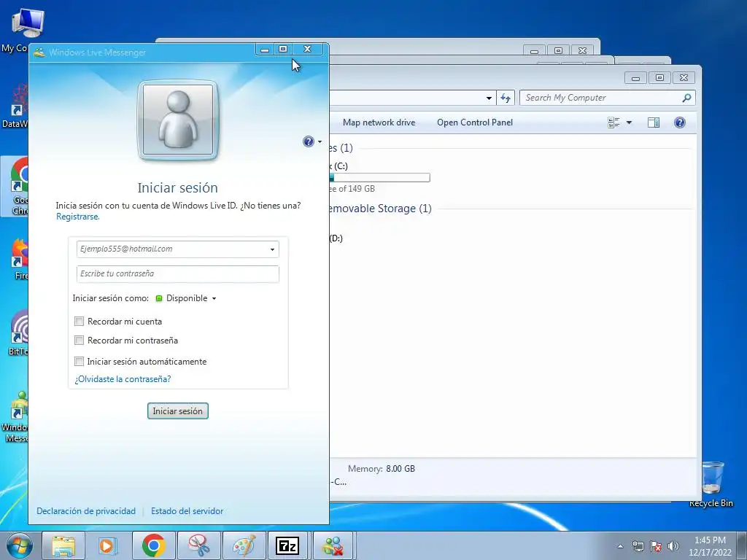This screenshot has width=747, height=560.
Task: Click the Show desktop strip
Action: (742, 546)
